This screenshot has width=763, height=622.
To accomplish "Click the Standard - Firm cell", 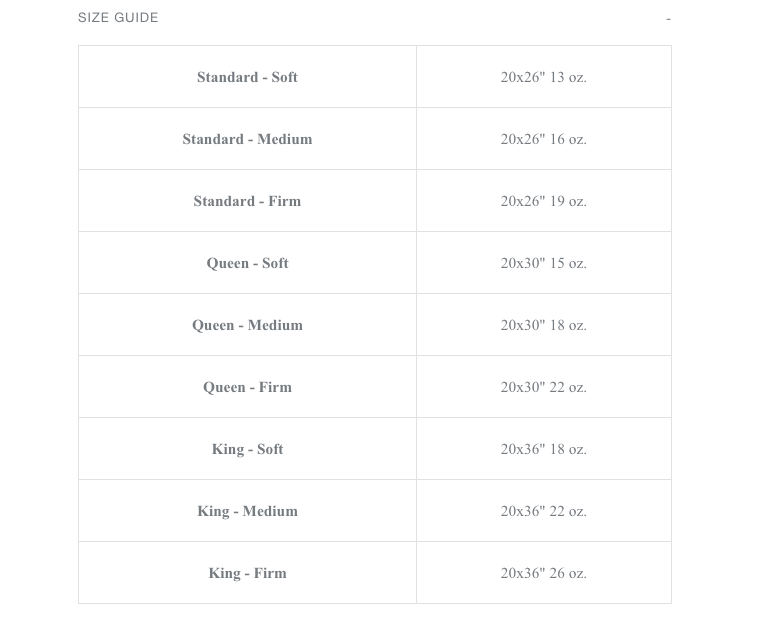I will click(x=247, y=201).
